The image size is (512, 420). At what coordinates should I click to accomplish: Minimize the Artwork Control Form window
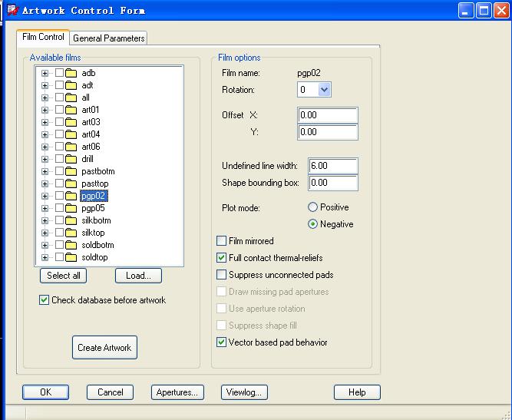(466, 11)
